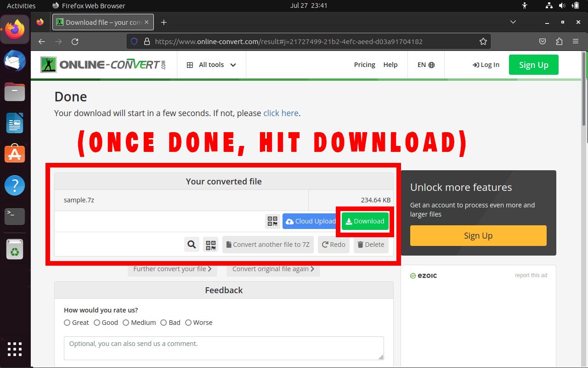The width and height of the screenshot is (588, 368).
Task: Hit the green Download button
Action: tap(365, 221)
